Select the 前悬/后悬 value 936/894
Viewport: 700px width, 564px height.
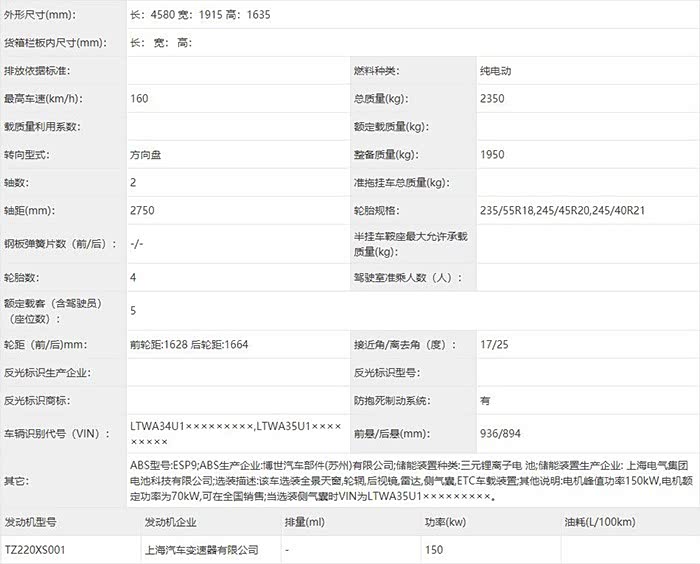point(500,433)
